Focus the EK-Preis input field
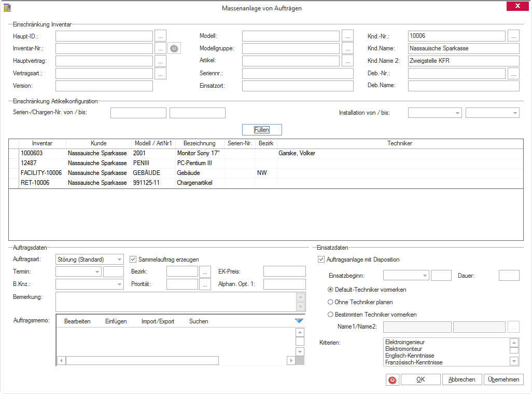The height and width of the screenshot is (394, 532). 284,271
